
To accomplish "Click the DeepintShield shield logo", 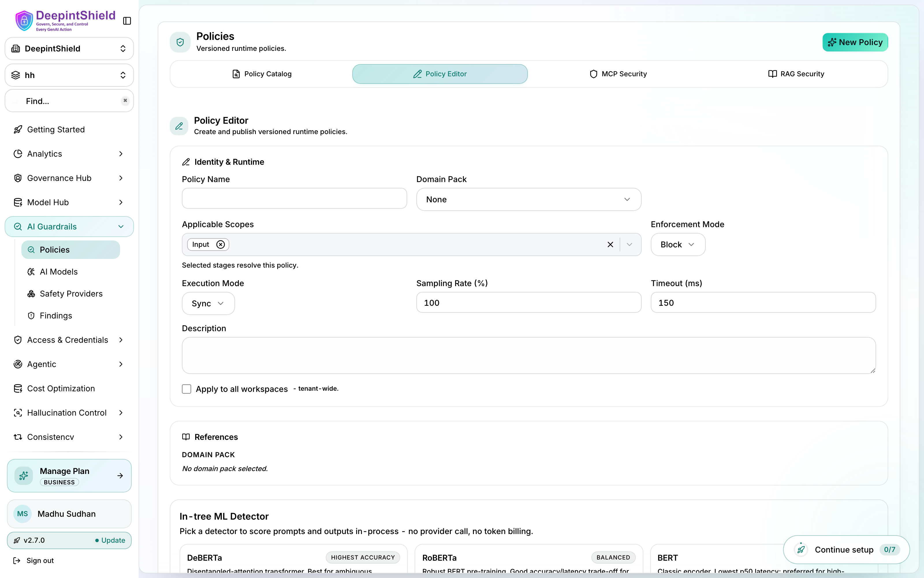I will (x=24, y=21).
